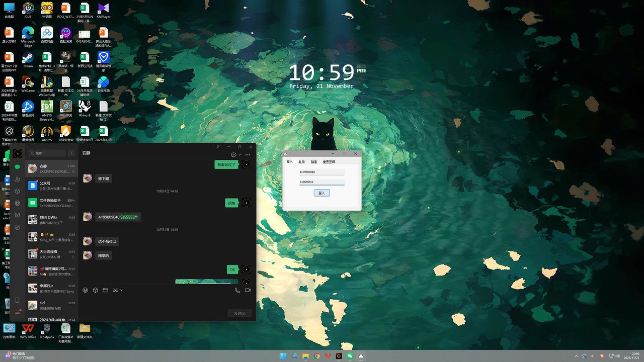Open the WPS Office desktop shortcut
Screen dimensions: 644x362
[28, 331]
